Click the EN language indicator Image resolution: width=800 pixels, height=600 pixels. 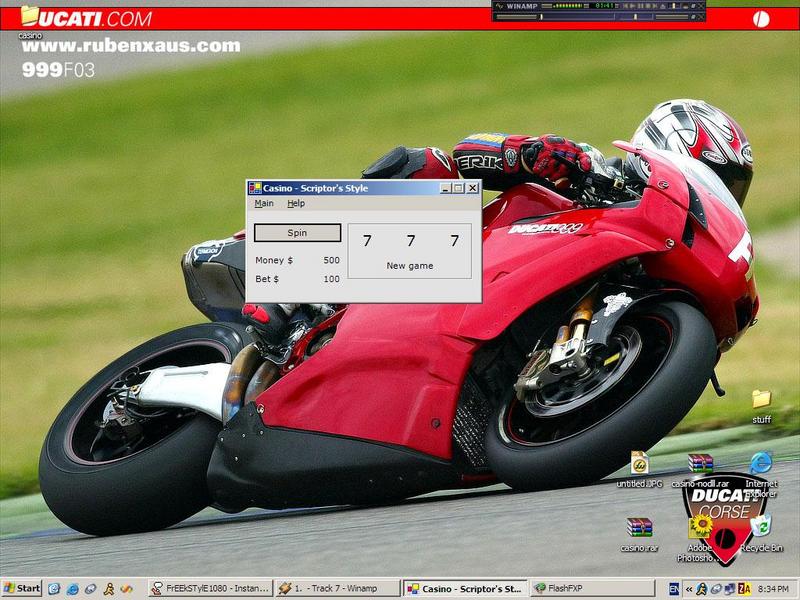pos(674,589)
